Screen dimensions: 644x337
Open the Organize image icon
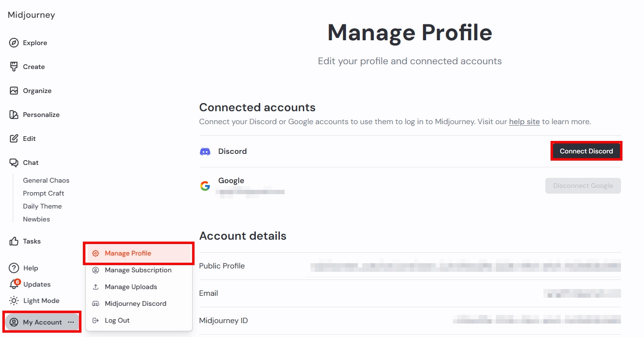click(x=14, y=91)
